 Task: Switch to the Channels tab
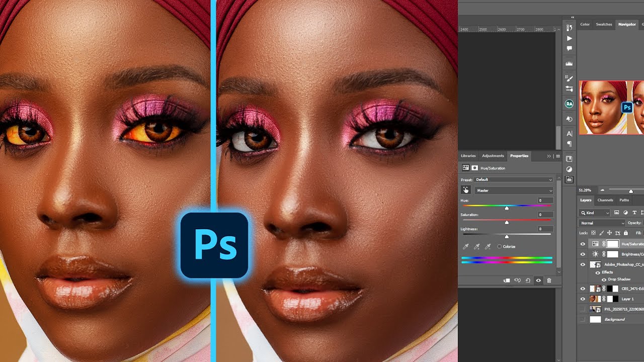coord(605,200)
